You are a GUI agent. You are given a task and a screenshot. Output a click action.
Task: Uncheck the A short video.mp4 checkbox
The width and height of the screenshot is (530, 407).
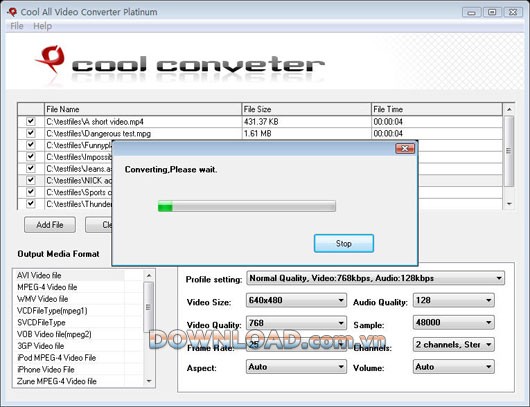(31, 121)
